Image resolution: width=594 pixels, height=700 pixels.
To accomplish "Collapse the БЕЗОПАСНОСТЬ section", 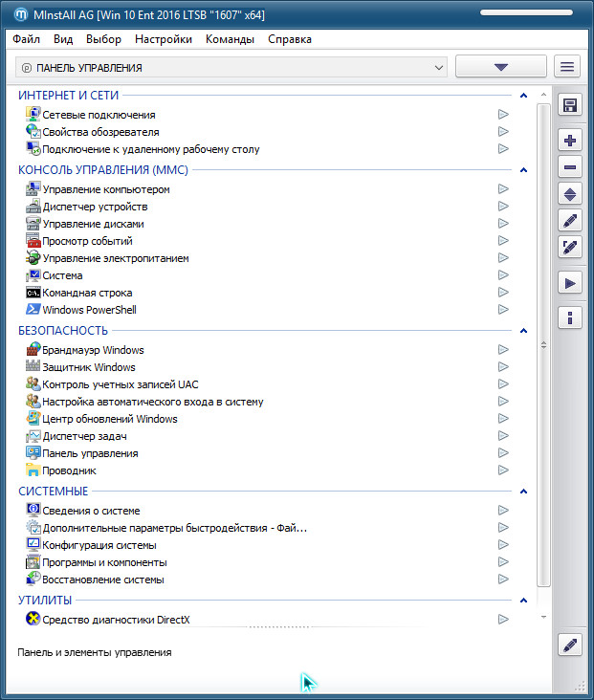I will click(523, 330).
